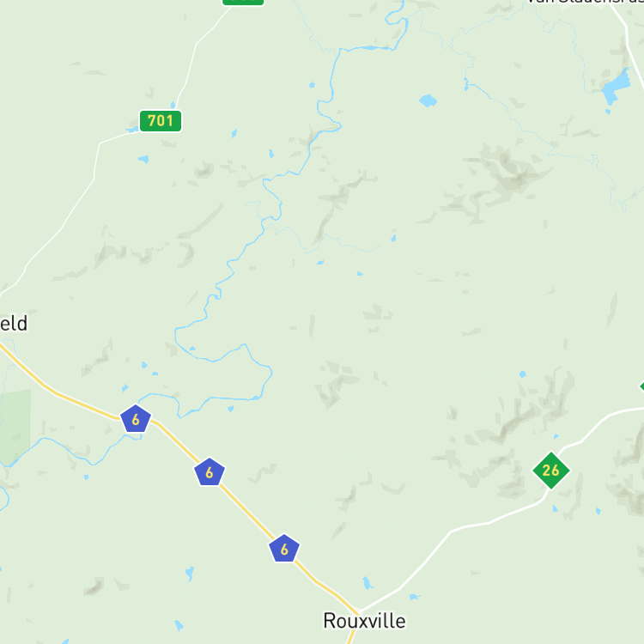Click the green 701 route shield
644x644 pixels.
click(x=161, y=121)
